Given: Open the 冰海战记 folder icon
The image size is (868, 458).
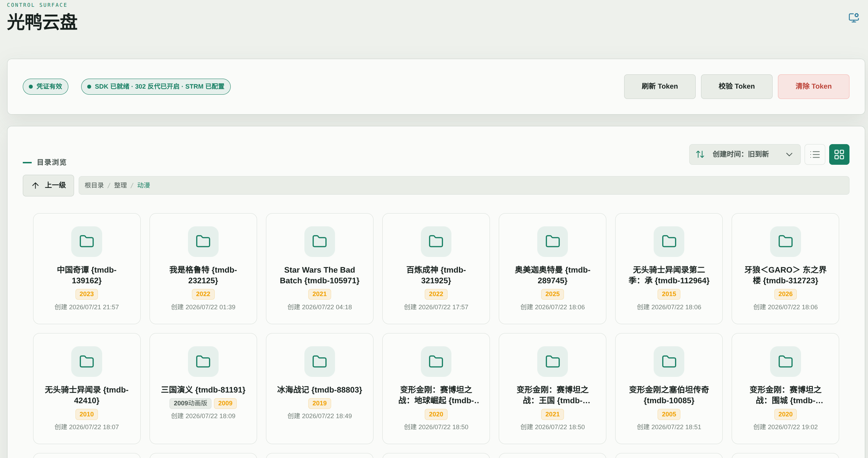Looking at the screenshot, I should coord(320,362).
